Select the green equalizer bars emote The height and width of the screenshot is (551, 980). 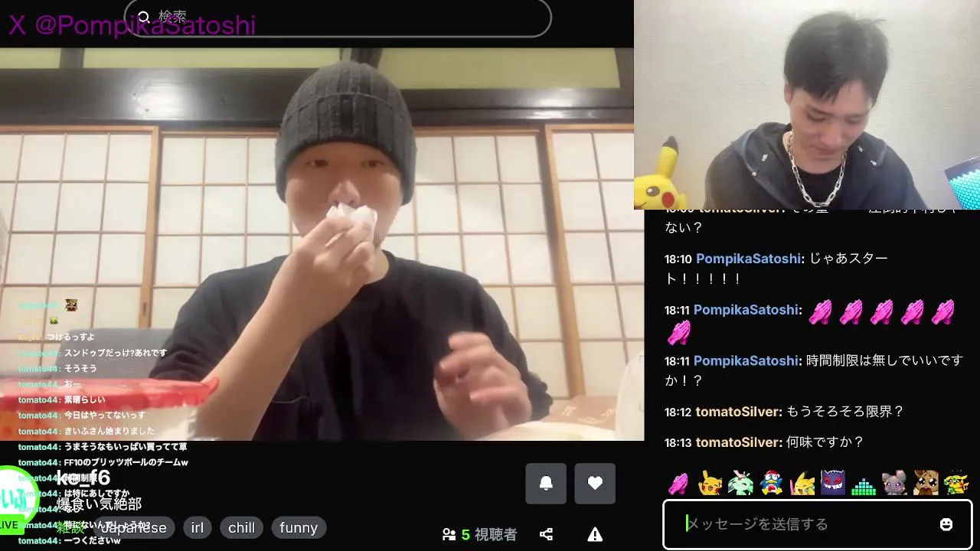point(864,484)
